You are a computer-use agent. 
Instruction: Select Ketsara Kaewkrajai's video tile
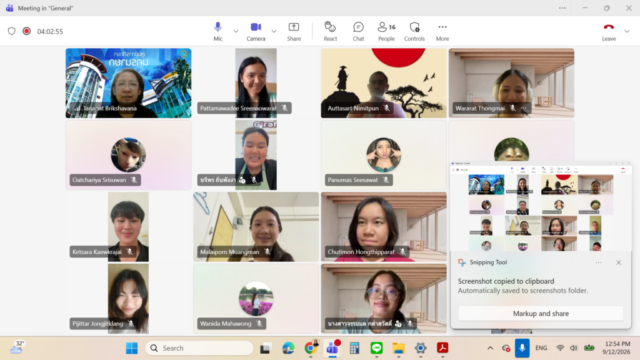[128, 227]
